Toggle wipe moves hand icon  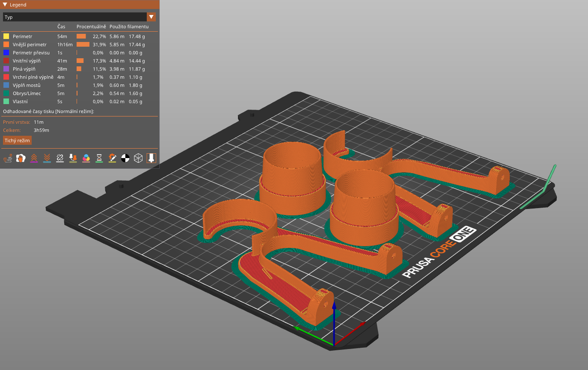pos(20,158)
